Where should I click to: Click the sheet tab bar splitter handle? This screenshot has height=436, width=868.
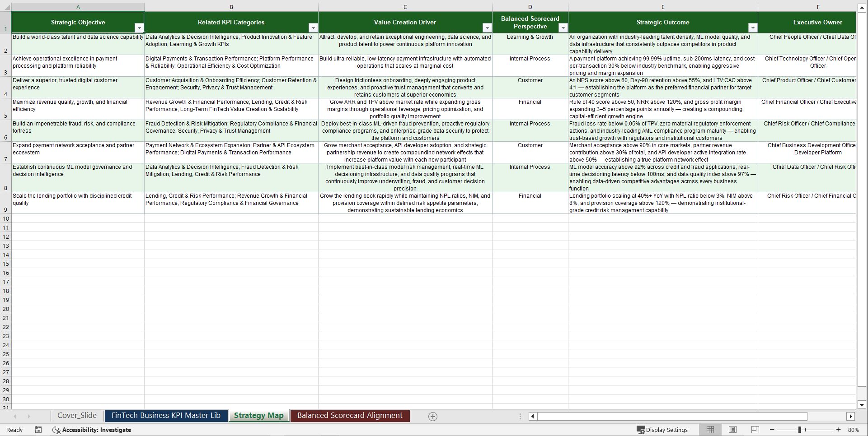click(x=520, y=417)
